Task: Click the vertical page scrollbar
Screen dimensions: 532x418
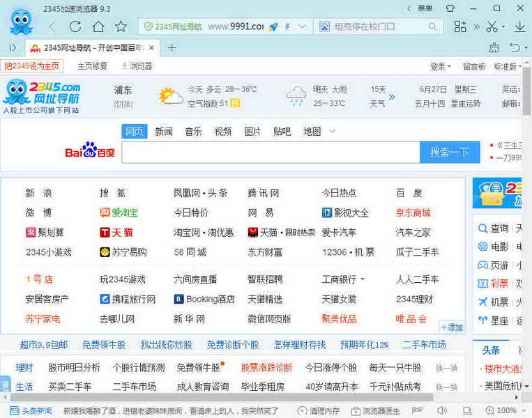Action: (x=527, y=91)
